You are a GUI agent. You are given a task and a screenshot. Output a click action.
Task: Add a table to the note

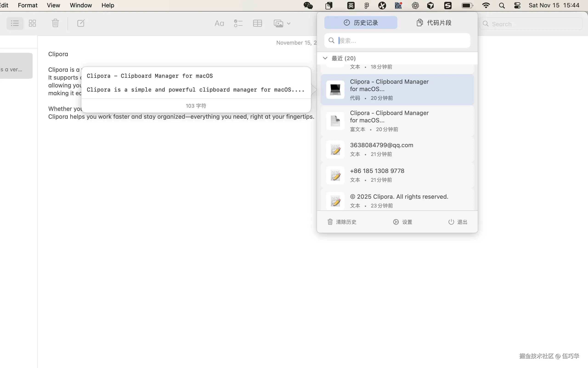pyautogui.click(x=257, y=23)
